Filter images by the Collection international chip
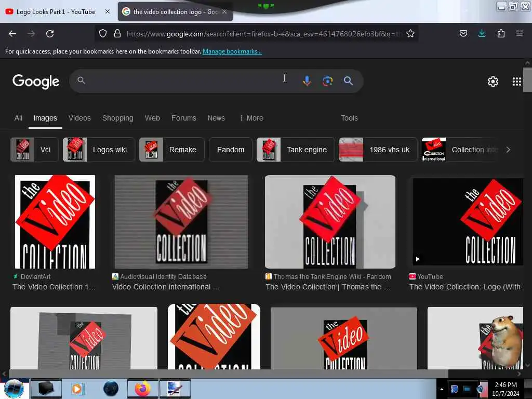 (461, 150)
